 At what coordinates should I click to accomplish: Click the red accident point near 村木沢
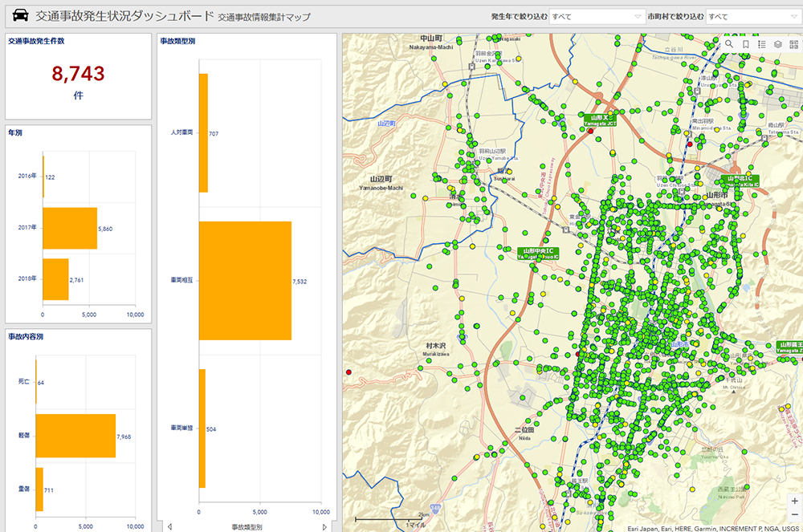click(x=349, y=372)
